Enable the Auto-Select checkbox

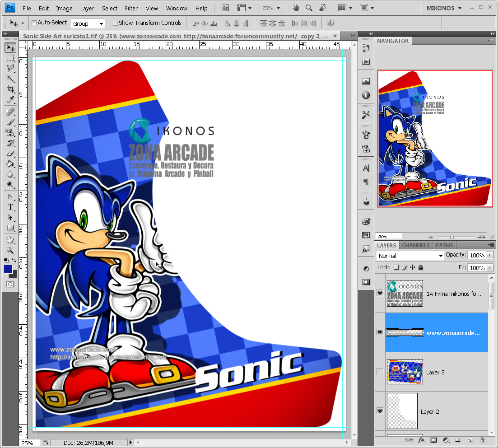(34, 23)
